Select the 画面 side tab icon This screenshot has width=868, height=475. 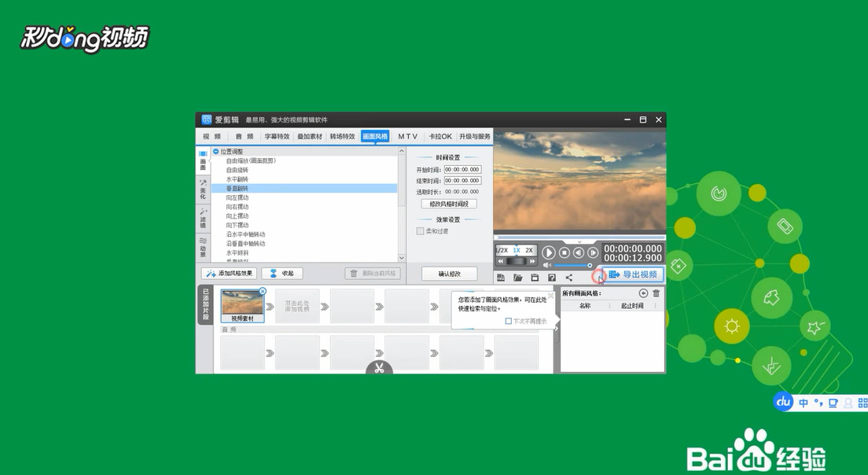(x=203, y=160)
